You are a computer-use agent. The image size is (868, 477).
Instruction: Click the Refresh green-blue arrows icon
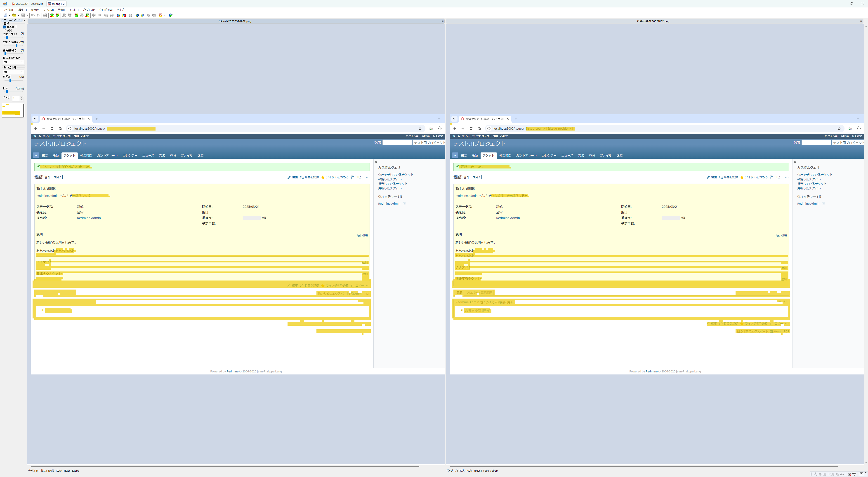point(171,15)
